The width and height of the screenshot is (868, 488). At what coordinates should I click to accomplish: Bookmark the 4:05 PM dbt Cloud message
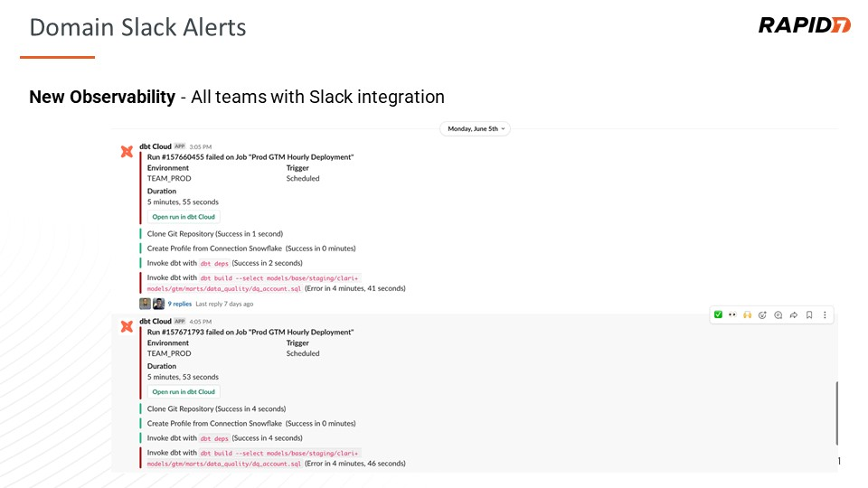pyautogui.click(x=808, y=314)
